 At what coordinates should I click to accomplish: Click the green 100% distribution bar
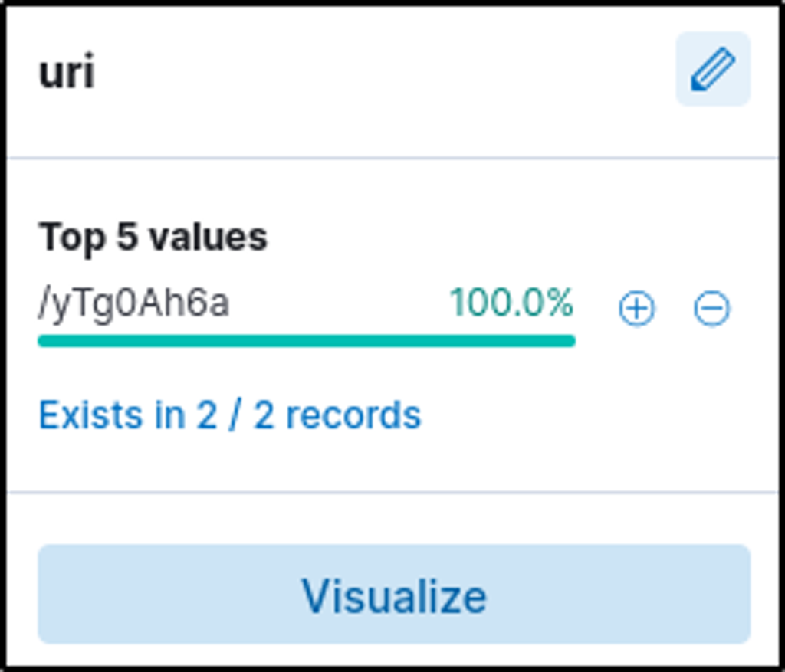[x=306, y=341]
